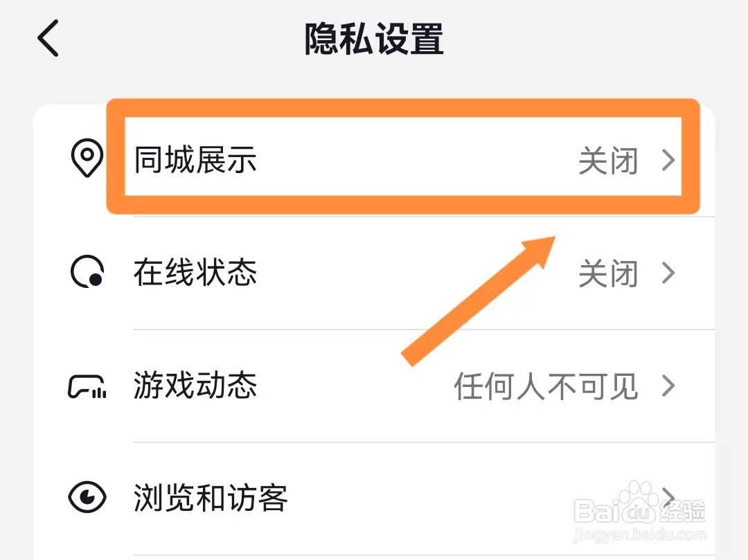Tap the back arrow icon
Screen dimensions: 748x560
click(x=48, y=38)
